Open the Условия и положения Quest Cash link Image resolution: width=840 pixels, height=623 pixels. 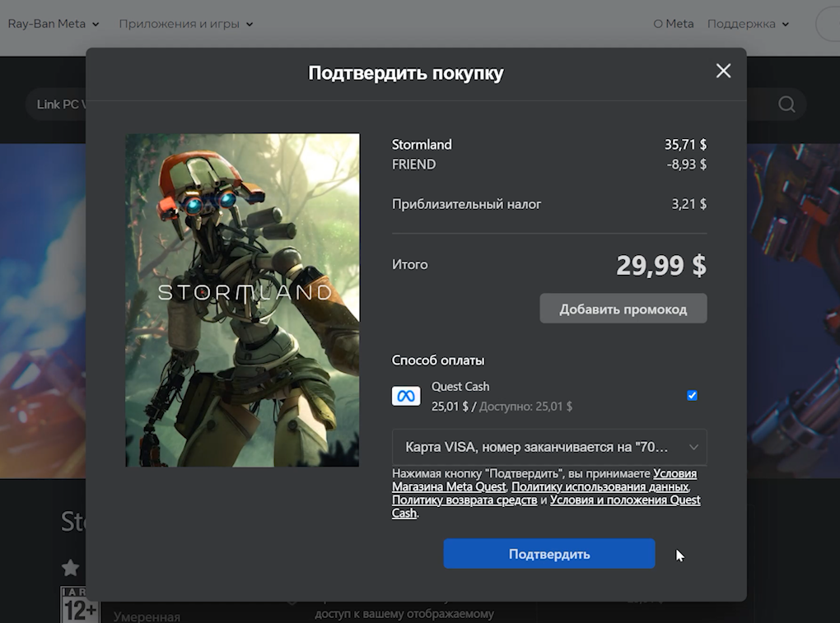625,500
